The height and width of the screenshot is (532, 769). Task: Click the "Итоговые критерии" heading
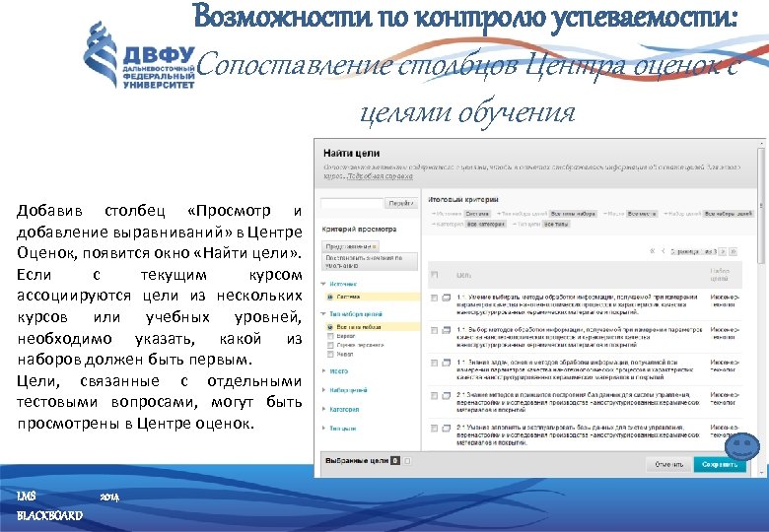tap(463, 199)
